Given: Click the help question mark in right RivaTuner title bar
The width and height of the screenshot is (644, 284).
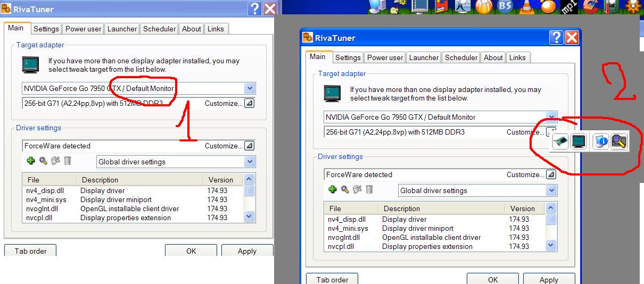Looking at the screenshot, I should click(557, 37).
